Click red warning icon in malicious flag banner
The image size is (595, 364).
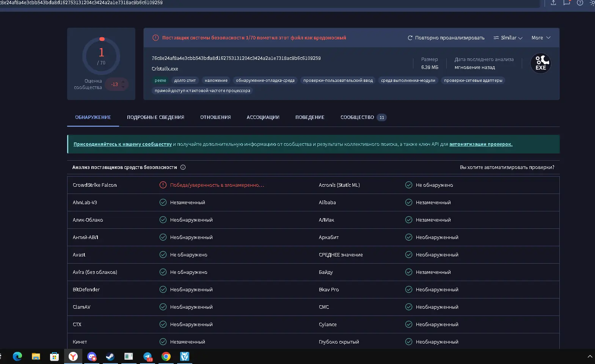[155, 38]
